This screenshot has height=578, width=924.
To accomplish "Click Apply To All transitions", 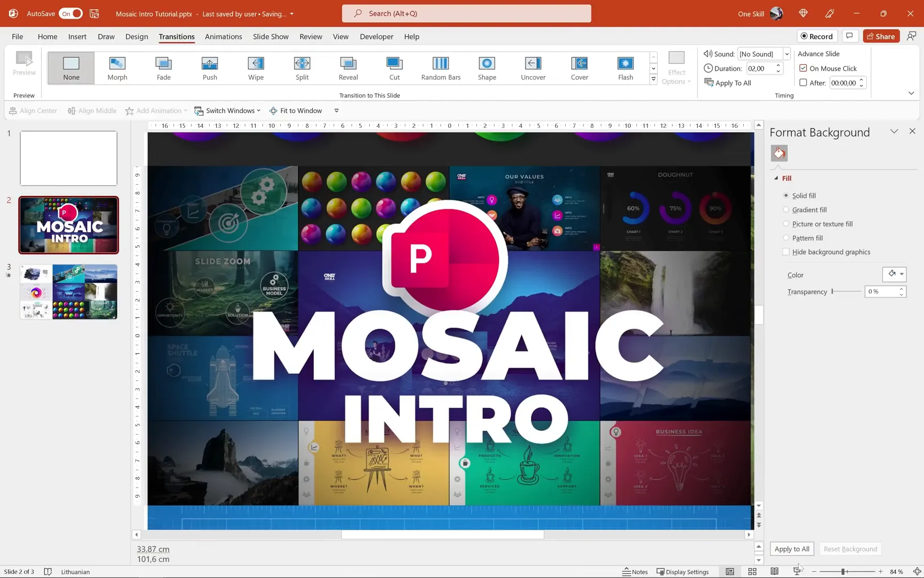I will (728, 83).
